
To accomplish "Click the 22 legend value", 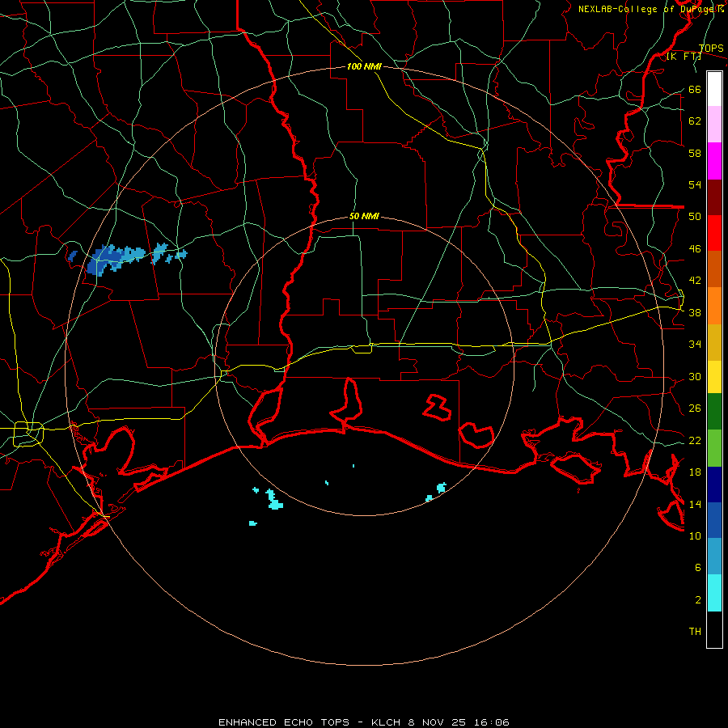I will coord(695,441).
